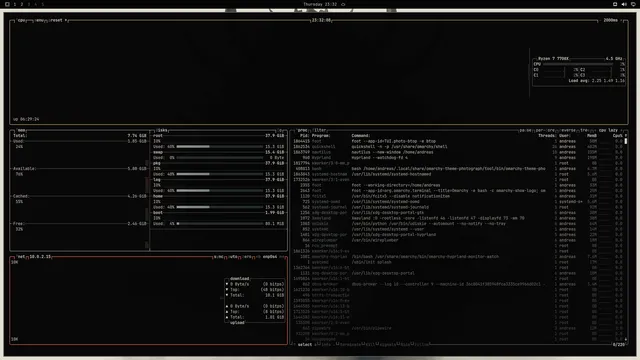This screenshot has width=640, height=360.
Task: Click the Cpu% column header
Action: (618, 136)
